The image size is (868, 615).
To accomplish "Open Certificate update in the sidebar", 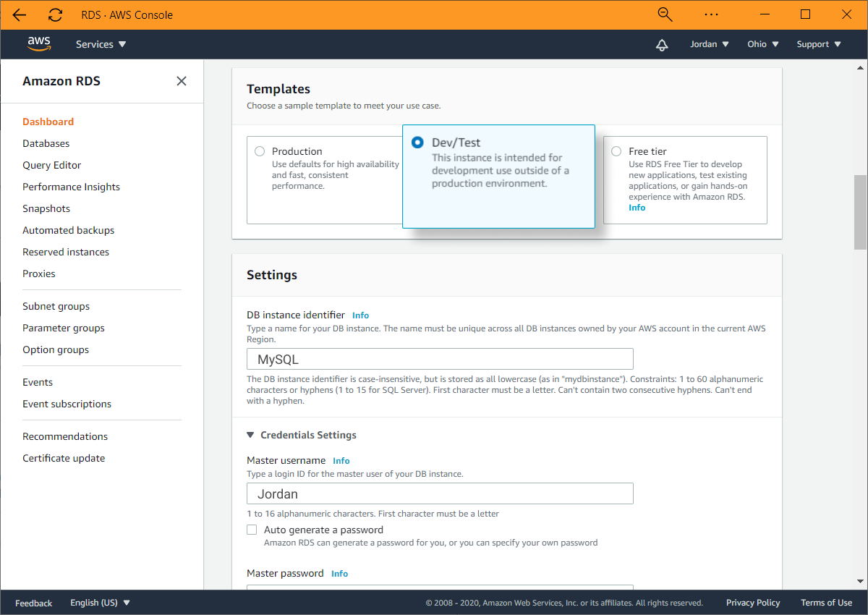I will (64, 458).
